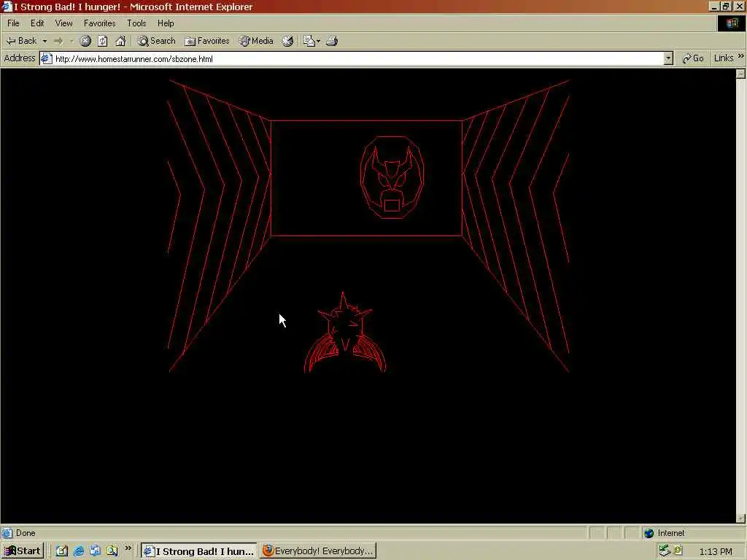Open the Search pane
This screenshot has height=560, width=747.
coord(157,41)
